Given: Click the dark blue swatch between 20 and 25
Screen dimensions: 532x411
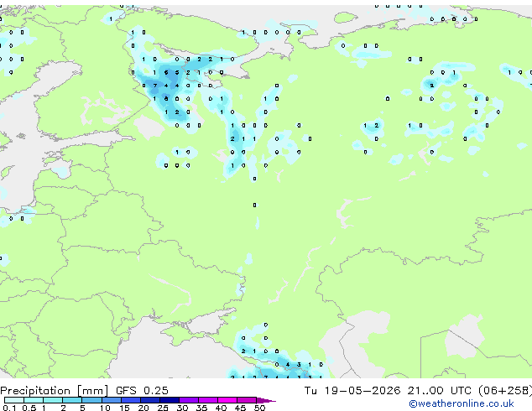Looking at the screenshot, I should click(x=150, y=400).
